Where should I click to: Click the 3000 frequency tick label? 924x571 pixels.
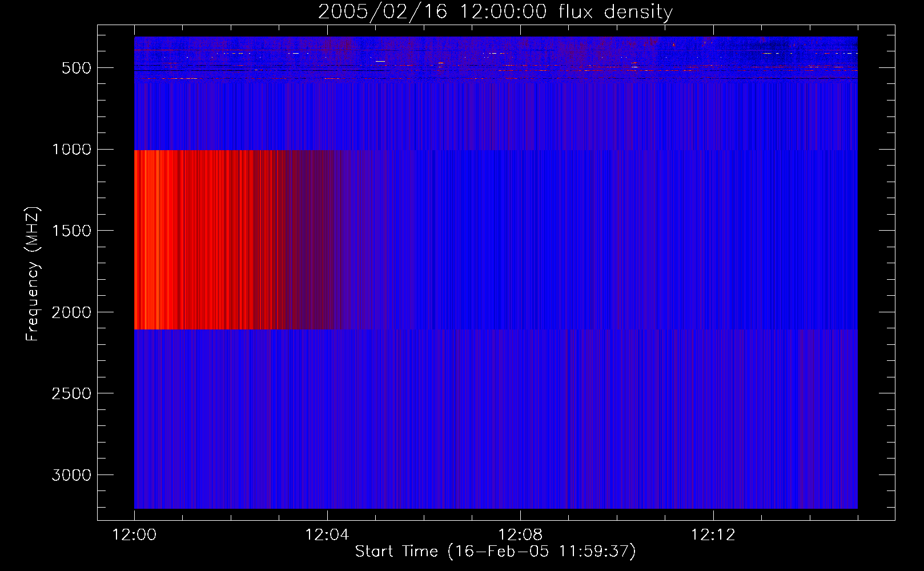(x=71, y=475)
